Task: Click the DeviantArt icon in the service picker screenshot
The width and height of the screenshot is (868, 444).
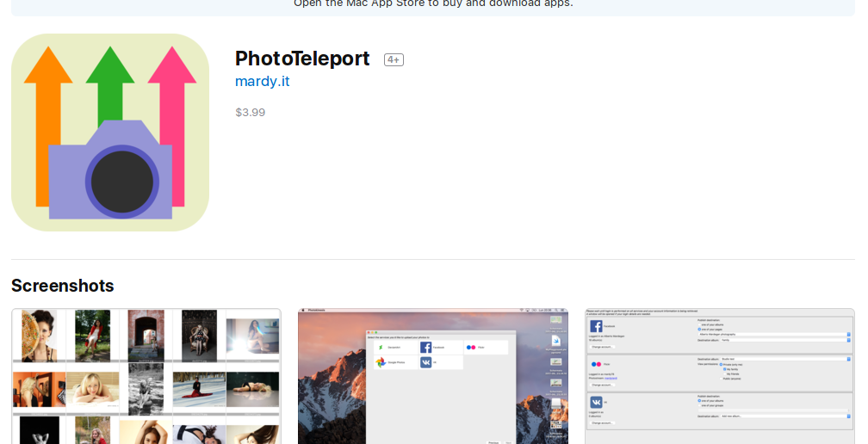Action: click(x=381, y=348)
